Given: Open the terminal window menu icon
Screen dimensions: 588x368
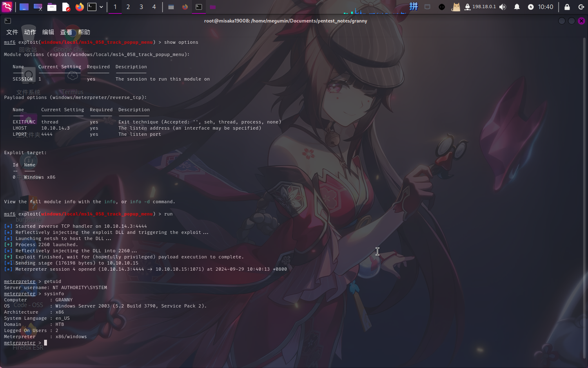Looking at the screenshot, I should pyautogui.click(x=8, y=21).
